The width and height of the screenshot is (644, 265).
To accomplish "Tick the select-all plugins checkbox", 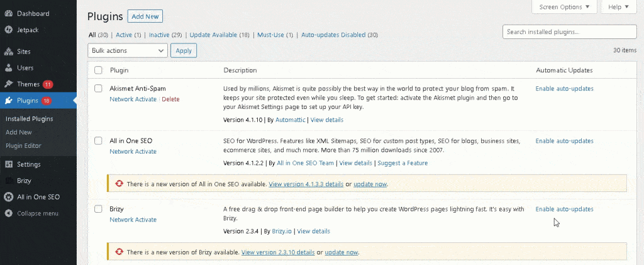I will (98, 70).
